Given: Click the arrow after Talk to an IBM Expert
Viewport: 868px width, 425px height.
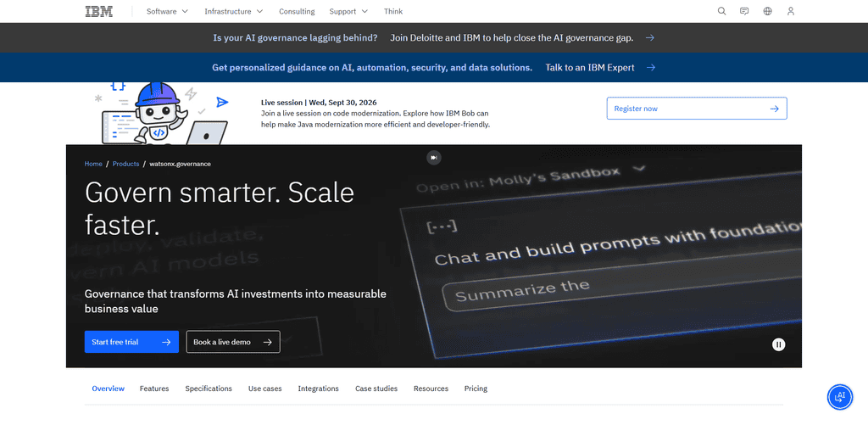Looking at the screenshot, I should (x=651, y=68).
